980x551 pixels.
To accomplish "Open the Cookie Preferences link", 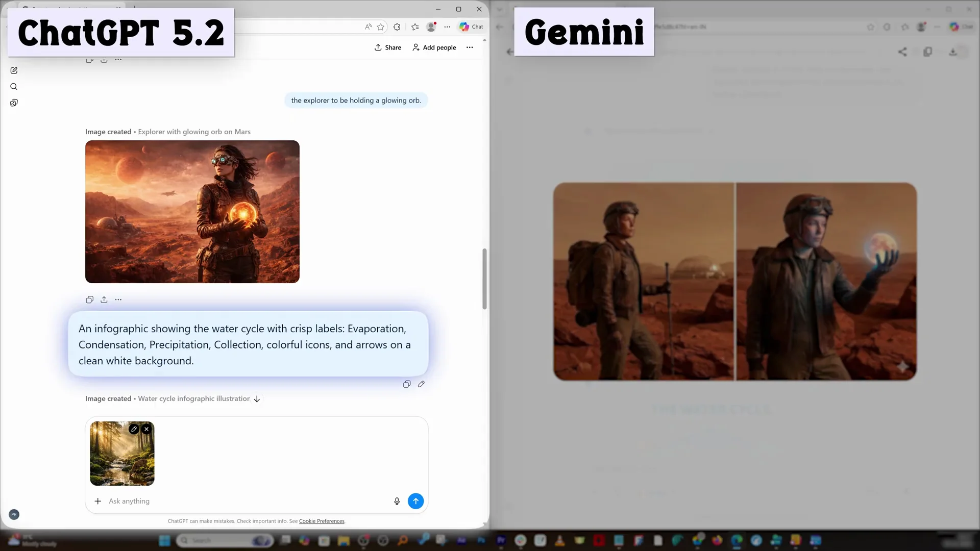I will [x=322, y=521].
